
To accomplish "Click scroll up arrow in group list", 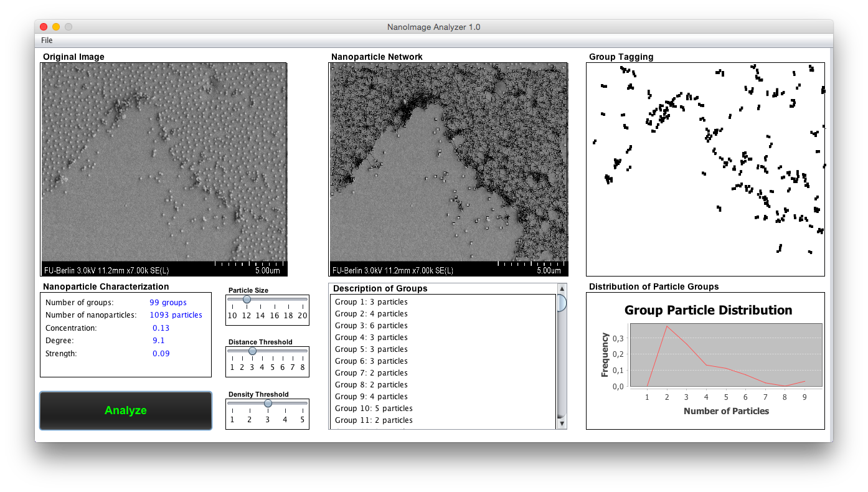I will (x=562, y=289).
